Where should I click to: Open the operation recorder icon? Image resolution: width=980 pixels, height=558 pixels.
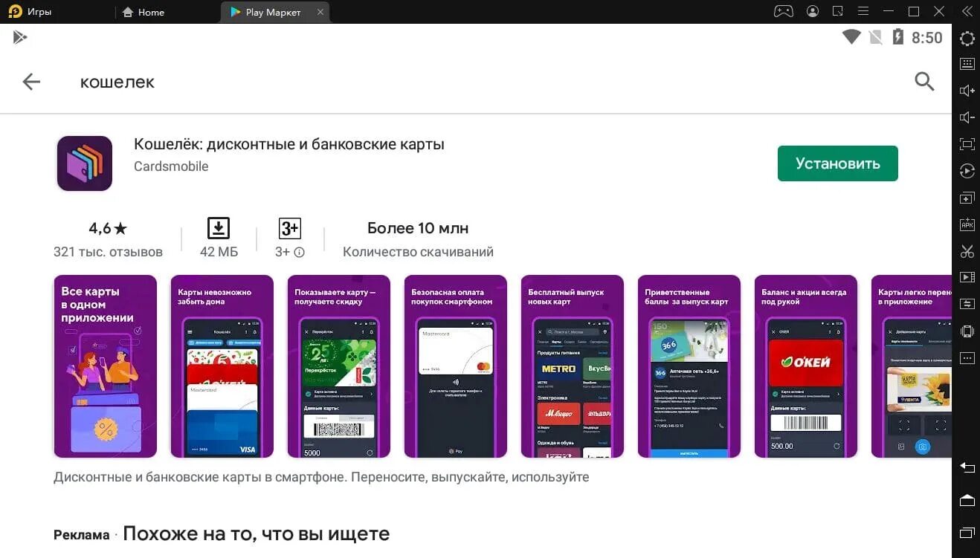coord(967,171)
